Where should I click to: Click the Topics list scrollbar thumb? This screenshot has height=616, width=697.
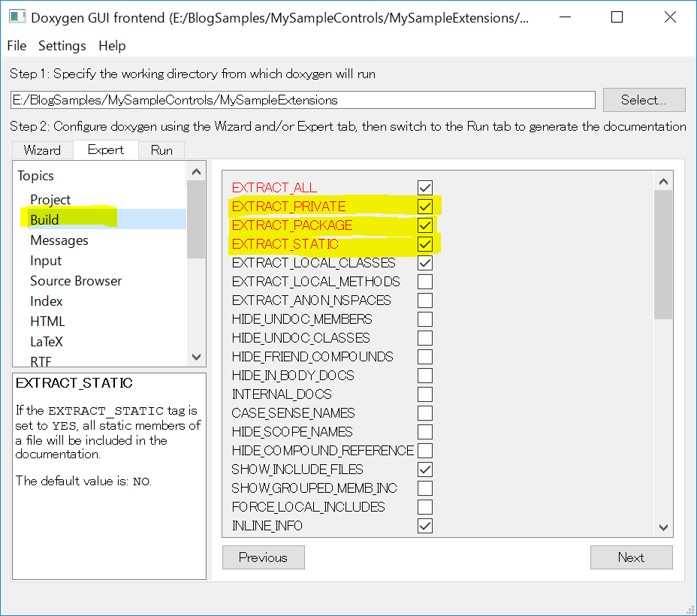196,219
